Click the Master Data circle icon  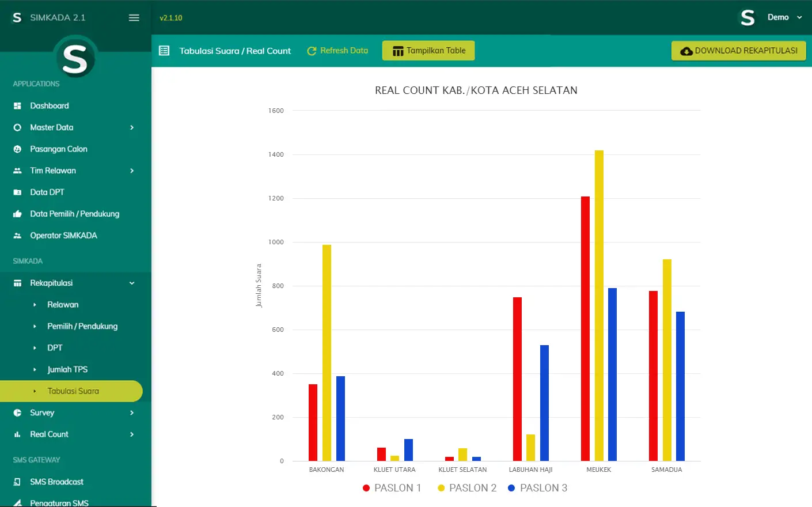coord(17,127)
